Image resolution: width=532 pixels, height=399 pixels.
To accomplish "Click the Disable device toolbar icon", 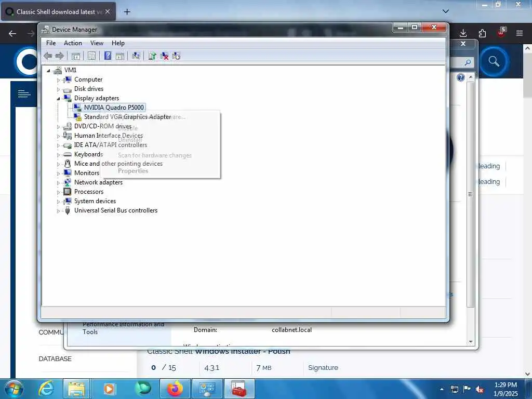I will tap(177, 56).
